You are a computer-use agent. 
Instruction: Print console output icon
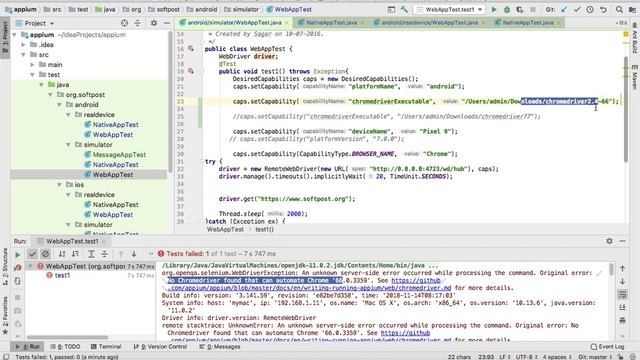622,320
